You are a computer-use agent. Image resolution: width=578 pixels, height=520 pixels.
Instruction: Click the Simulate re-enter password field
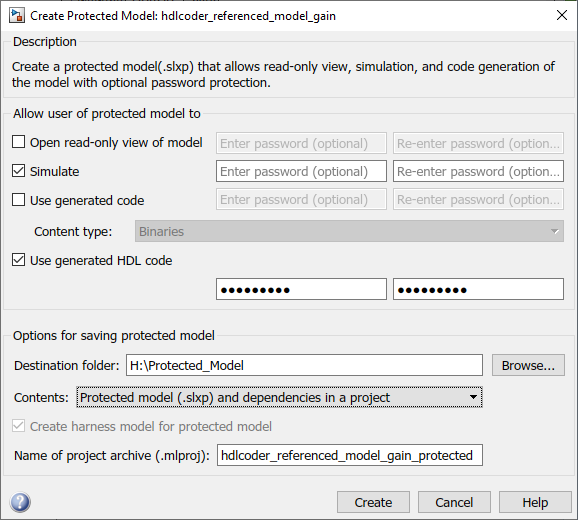[x=478, y=171]
